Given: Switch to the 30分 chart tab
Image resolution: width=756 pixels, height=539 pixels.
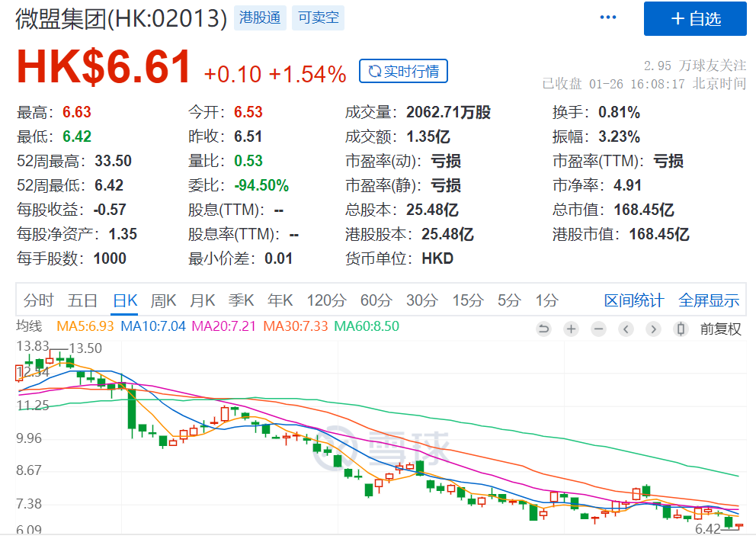Looking at the screenshot, I should [422, 300].
